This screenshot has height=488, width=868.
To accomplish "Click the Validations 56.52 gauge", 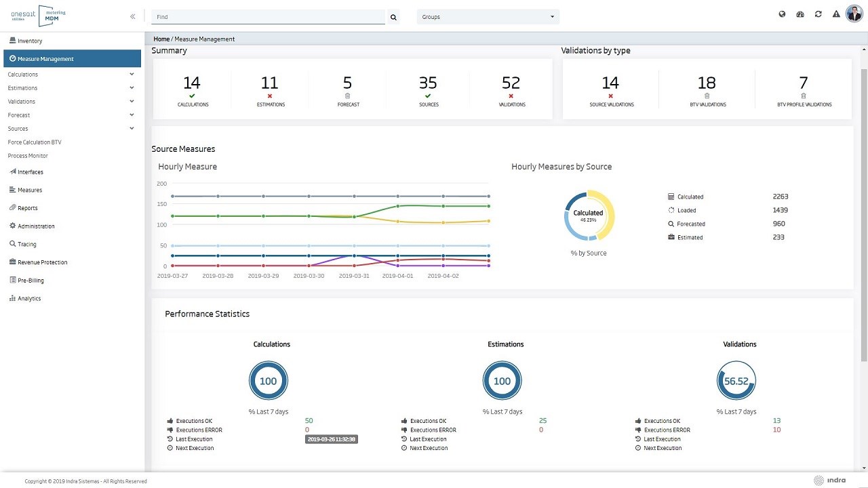I will [736, 381].
